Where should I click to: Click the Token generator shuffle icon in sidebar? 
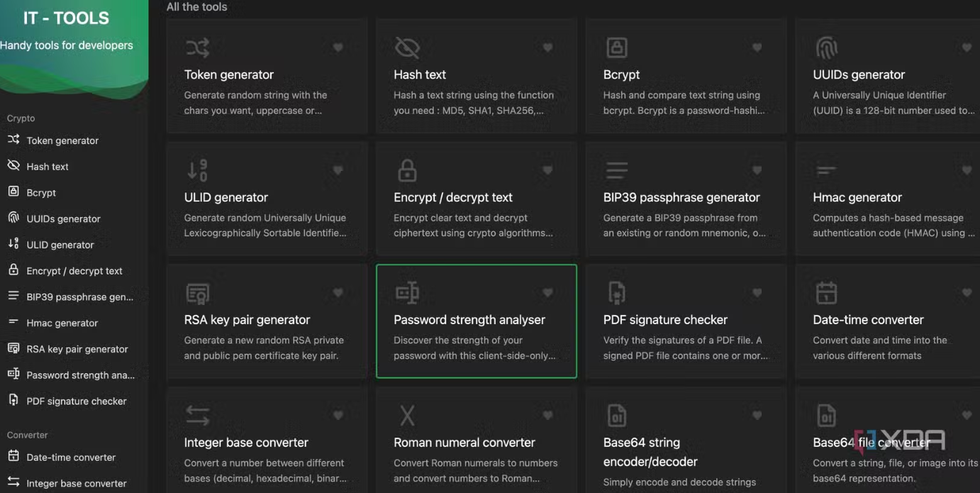pos(13,140)
